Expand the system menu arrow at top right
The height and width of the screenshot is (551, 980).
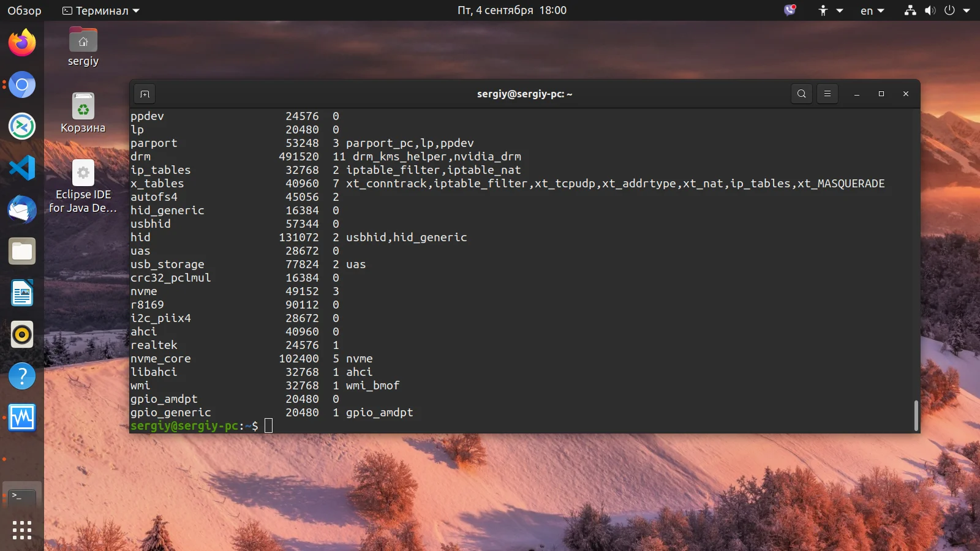point(967,10)
